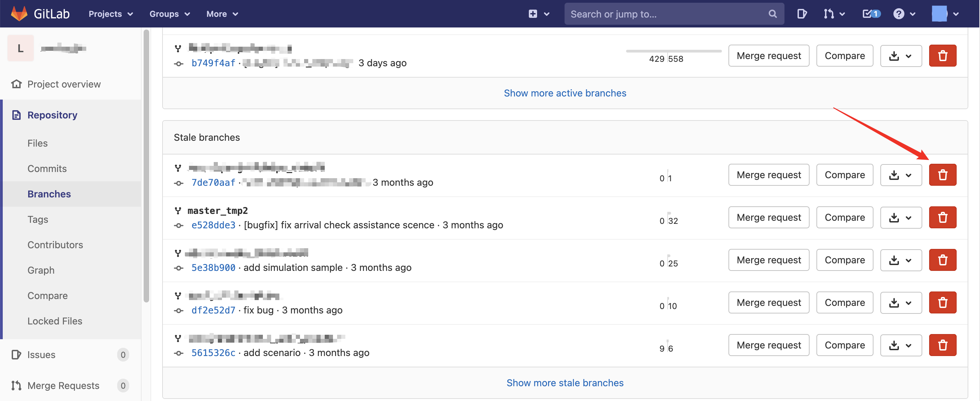Open the Projects menu
Viewport: 980px width, 401px height.
[111, 14]
